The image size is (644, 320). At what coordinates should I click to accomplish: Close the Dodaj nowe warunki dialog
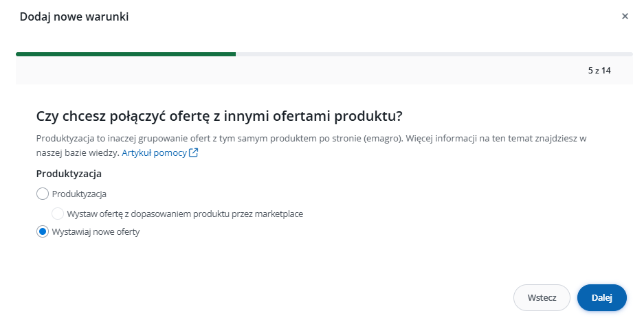pos(625,16)
